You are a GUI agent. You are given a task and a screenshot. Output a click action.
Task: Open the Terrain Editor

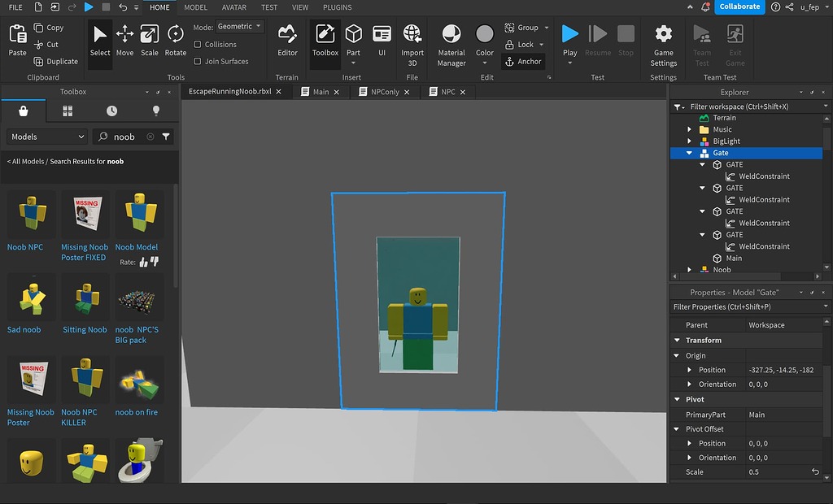click(x=287, y=41)
